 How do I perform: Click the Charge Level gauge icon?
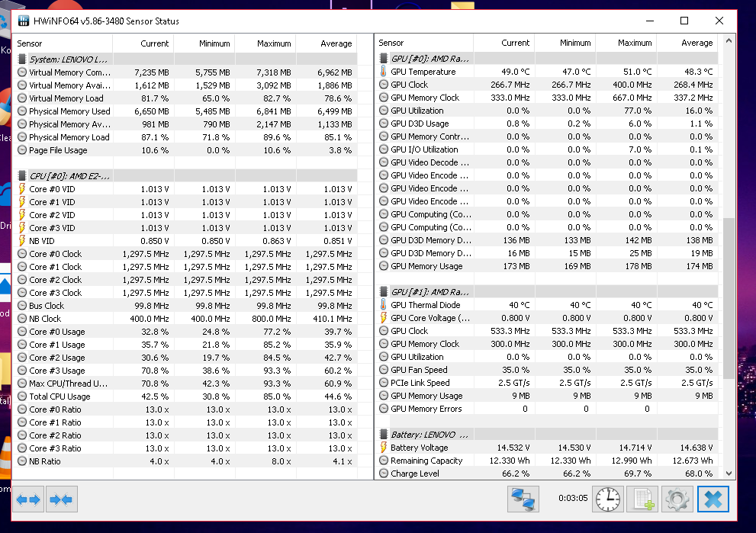coord(383,474)
